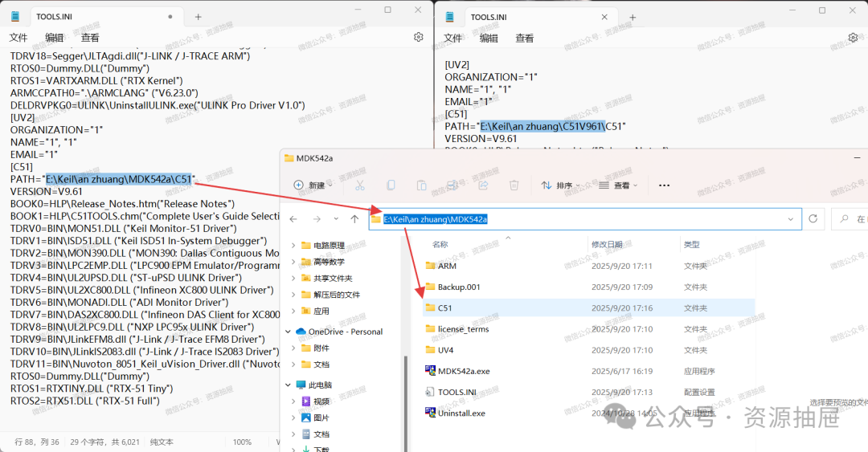This screenshot has width=868, height=452.
Task: Select the C51 folder row
Action: click(590, 308)
